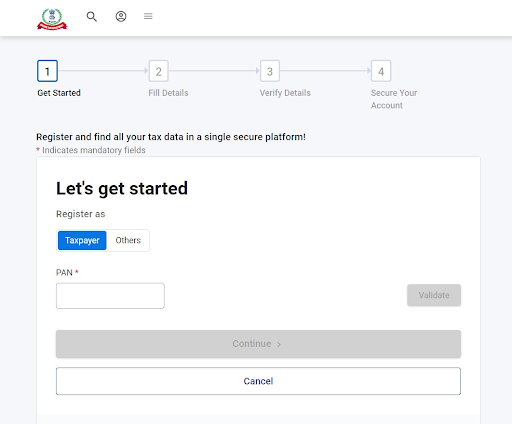Click the Fill Details step label
Viewport: 512px width, 424px height.
(168, 93)
